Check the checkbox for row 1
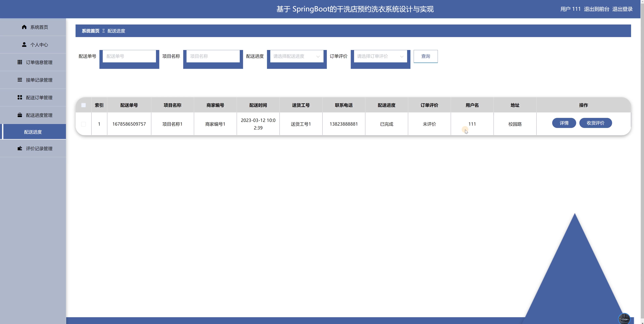 point(83,124)
